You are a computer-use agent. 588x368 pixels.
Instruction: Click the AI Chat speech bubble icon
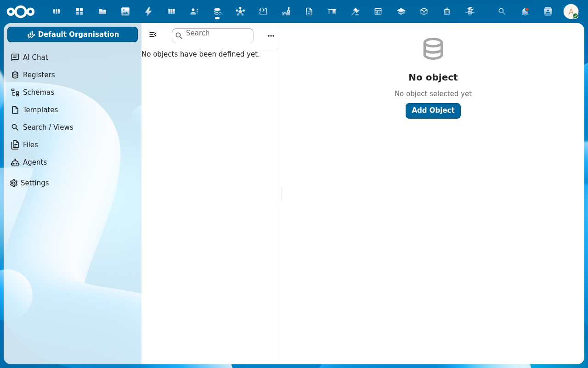[x=15, y=57]
